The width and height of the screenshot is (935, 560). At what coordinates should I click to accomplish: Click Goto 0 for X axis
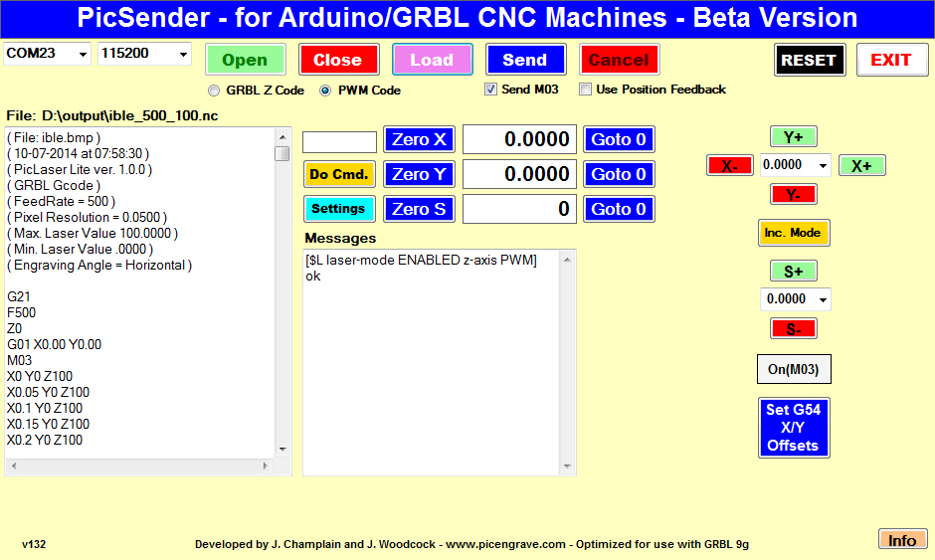click(619, 139)
